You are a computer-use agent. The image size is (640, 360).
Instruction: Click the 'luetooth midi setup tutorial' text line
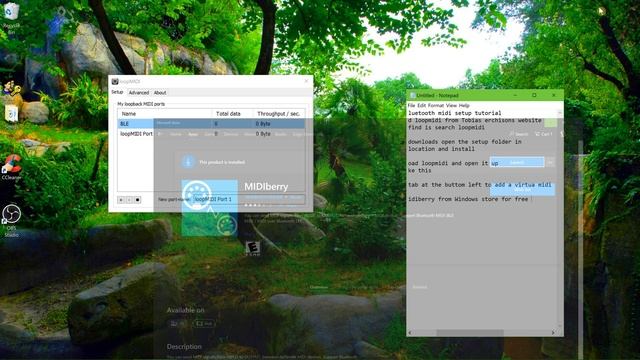tap(455, 113)
